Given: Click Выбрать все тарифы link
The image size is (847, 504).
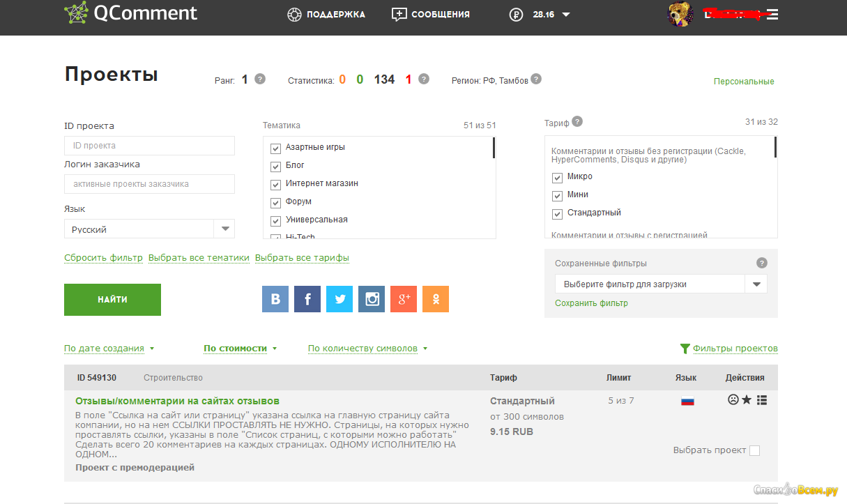Looking at the screenshot, I should point(302,257).
